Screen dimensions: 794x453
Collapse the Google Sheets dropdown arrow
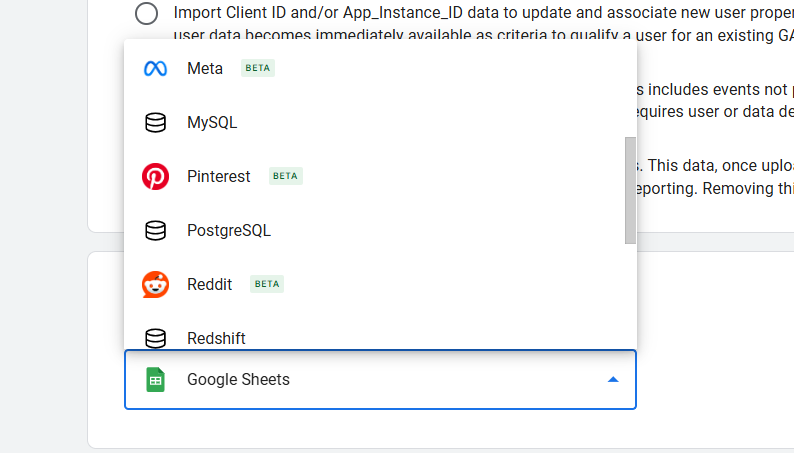pyautogui.click(x=613, y=380)
